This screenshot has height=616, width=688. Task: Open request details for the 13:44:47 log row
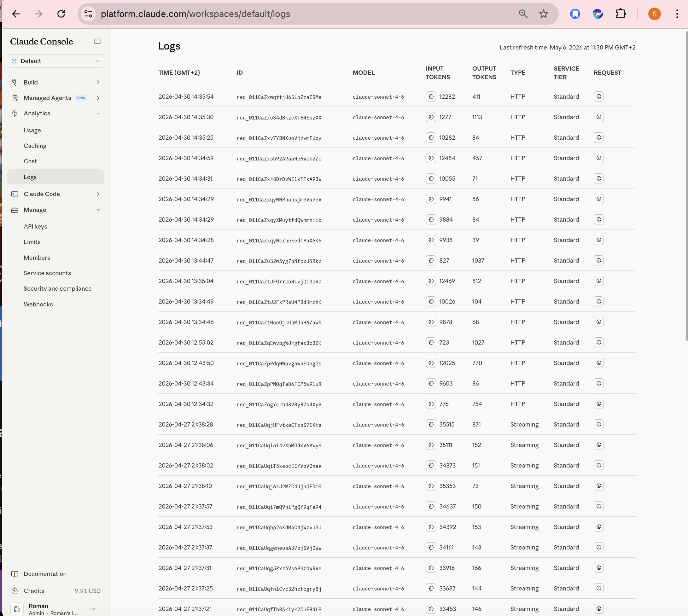pos(599,261)
